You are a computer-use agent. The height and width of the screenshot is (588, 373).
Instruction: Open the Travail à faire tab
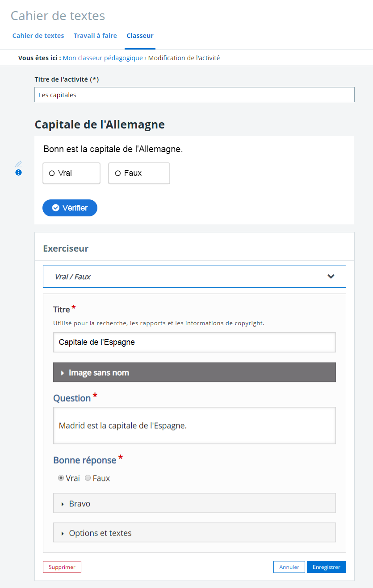pyautogui.click(x=95, y=36)
